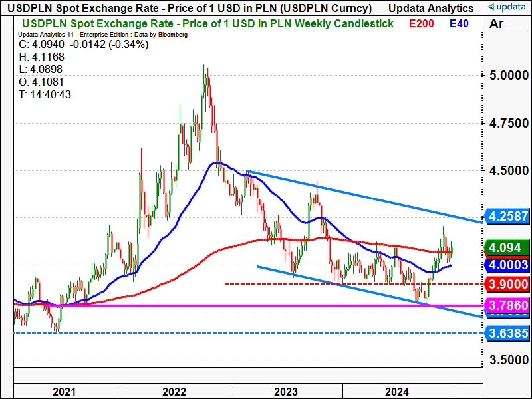Click the close value C: 4.0940 readout
Screen dimensions: 532x399
click(84, 45)
